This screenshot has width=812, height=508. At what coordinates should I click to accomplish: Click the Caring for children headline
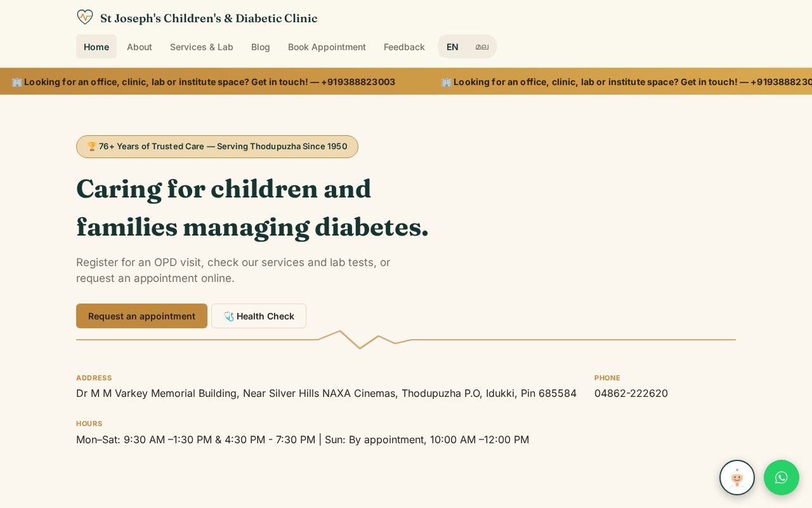[252, 208]
